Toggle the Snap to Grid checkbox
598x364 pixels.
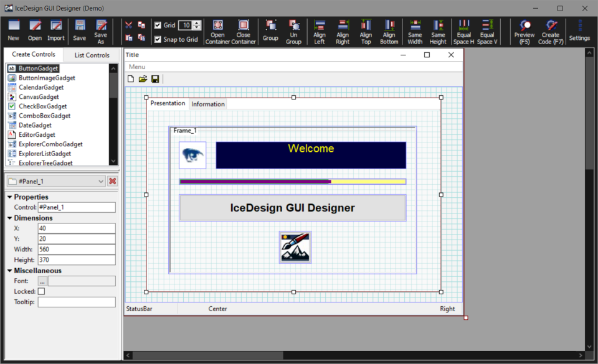(158, 39)
